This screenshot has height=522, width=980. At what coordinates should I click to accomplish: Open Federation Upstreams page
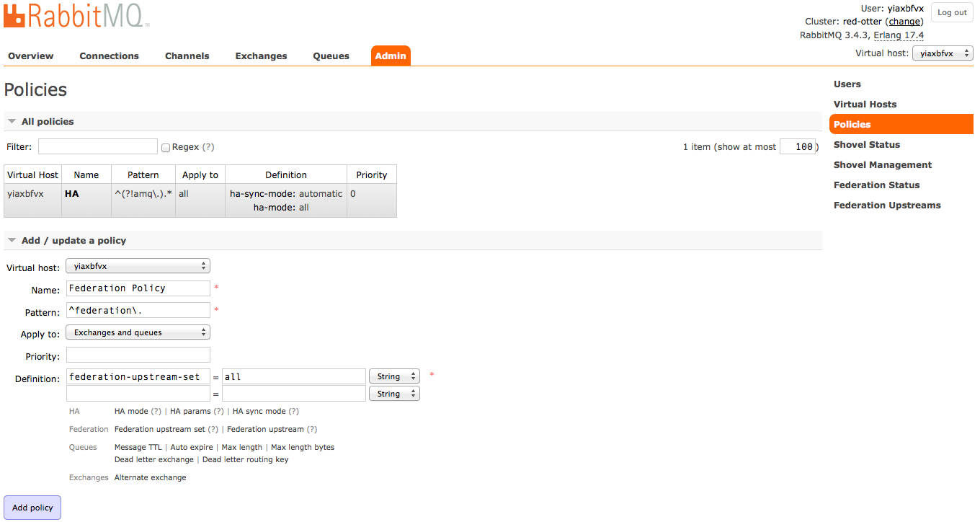pos(887,205)
